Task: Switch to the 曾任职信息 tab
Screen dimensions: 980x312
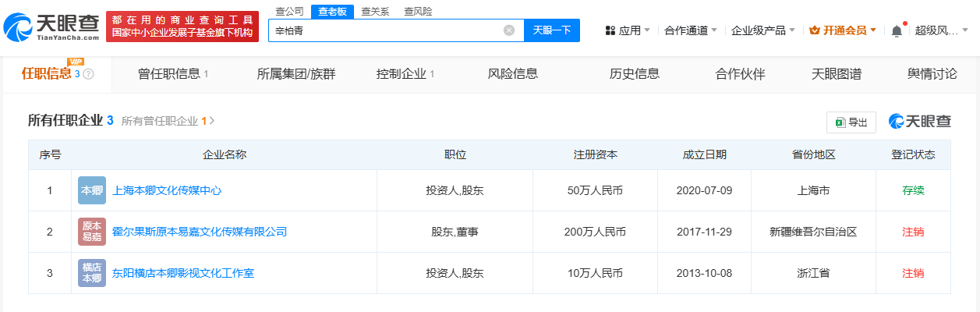Action: [172, 74]
